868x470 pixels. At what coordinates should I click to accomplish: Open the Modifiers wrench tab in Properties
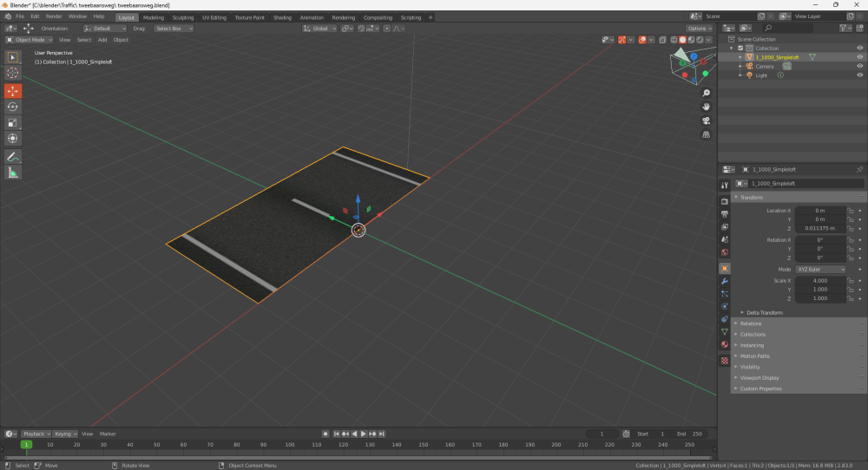(x=725, y=281)
